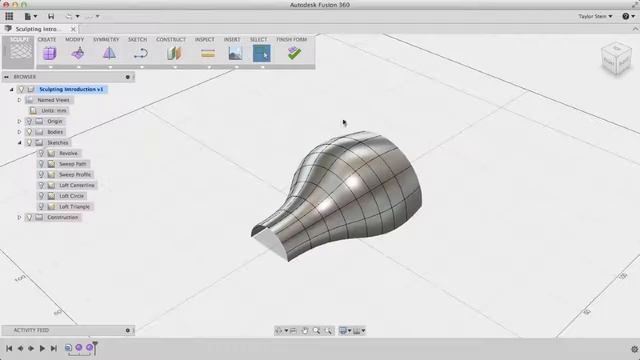Open Taylor Stein account dropdown
Image resolution: width=640 pixels, height=360 pixels.
point(595,16)
